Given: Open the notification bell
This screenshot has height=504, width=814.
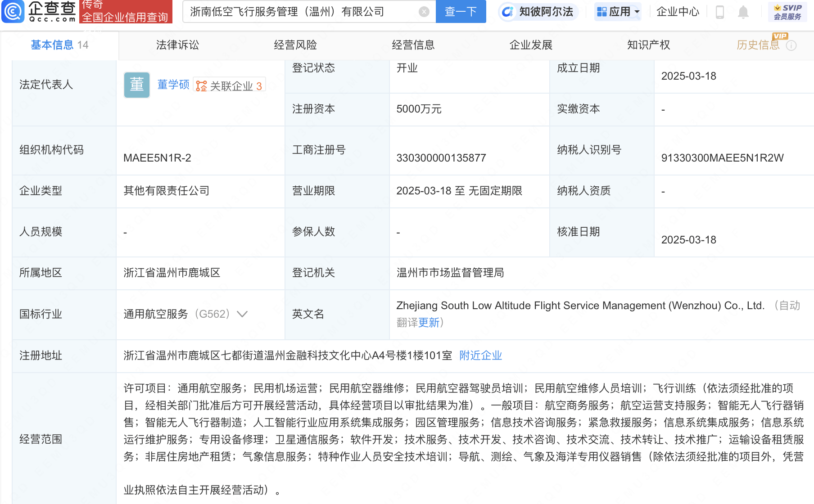Looking at the screenshot, I should click(743, 12).
